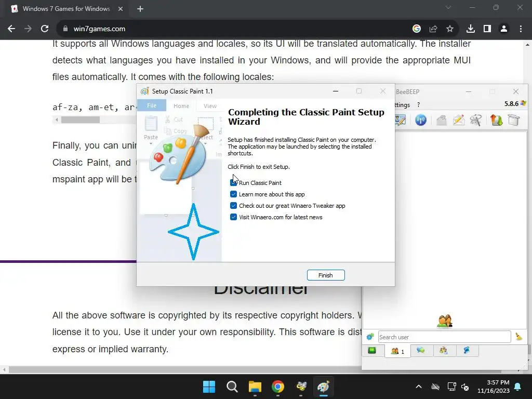Open Chrome tab search chevron

(448, 7)
